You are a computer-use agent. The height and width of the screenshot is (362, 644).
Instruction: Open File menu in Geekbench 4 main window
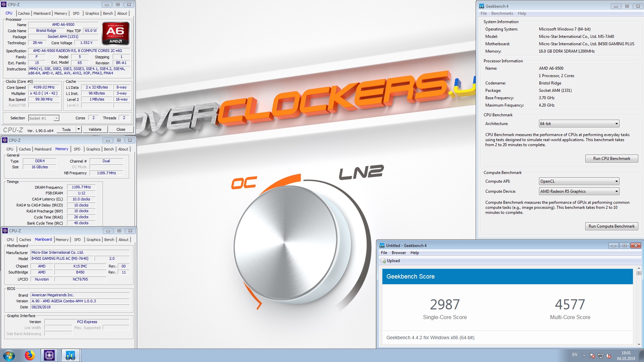[483, 13]
